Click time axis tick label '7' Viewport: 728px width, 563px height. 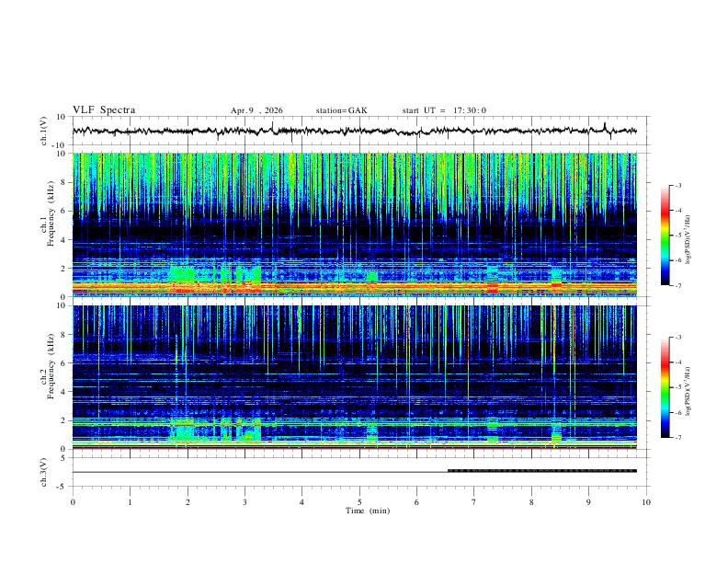474,502
